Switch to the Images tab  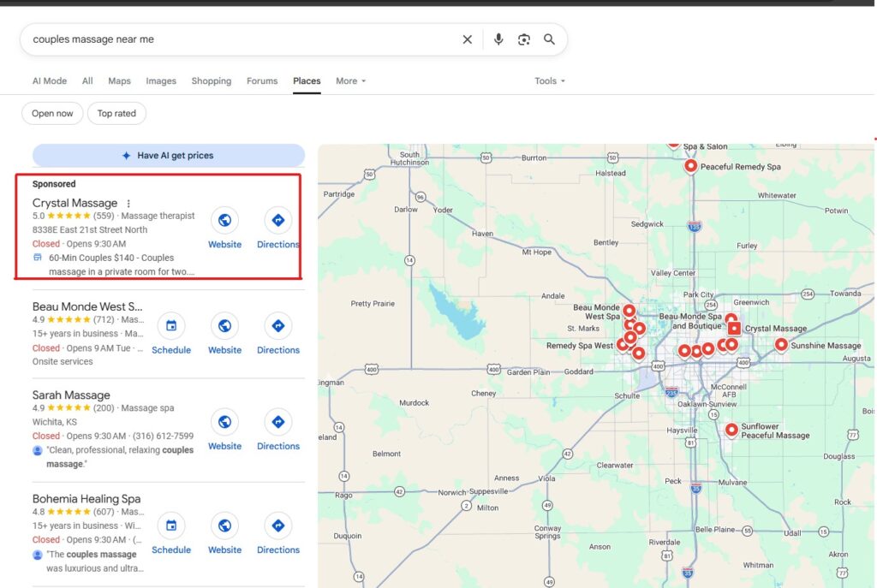coord(161,81)
